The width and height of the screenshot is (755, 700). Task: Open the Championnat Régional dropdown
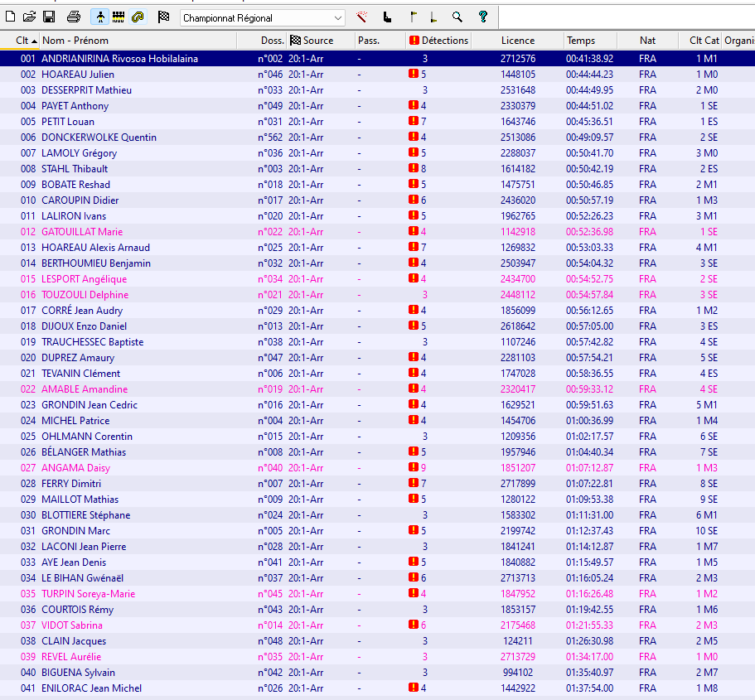(263, 18)
